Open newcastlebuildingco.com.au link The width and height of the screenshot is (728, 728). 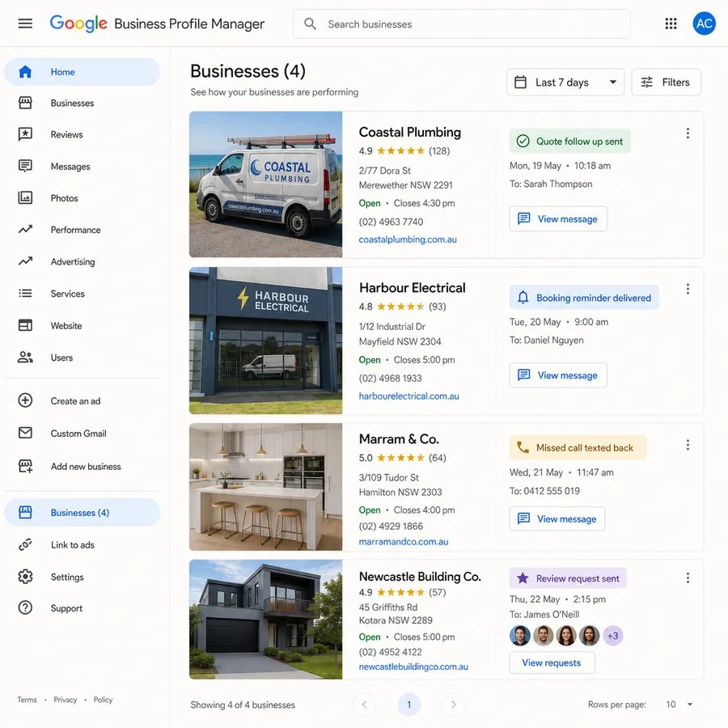tap(413, 667)
